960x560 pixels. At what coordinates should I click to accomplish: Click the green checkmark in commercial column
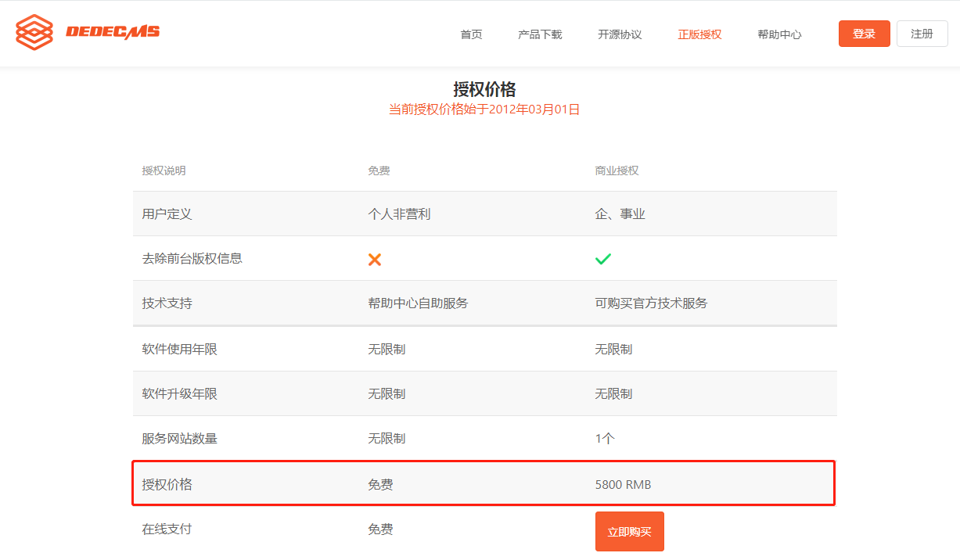pyautogui.click(x=603, y=259)
